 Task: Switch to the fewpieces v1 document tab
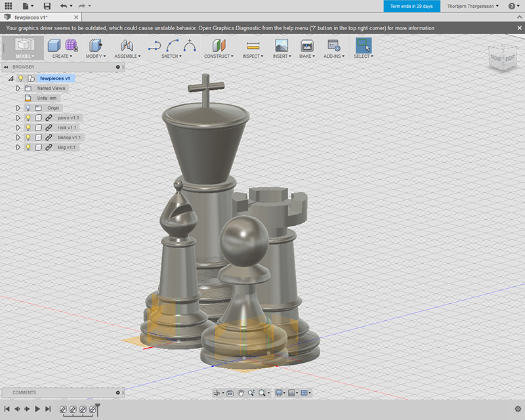point(31,17)
